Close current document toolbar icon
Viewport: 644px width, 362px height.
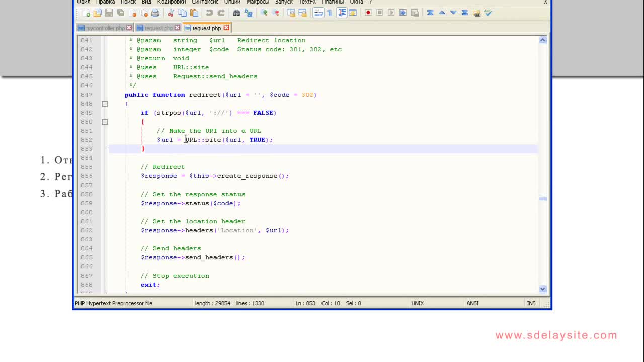pyautogui.click(x=132, y=13)
